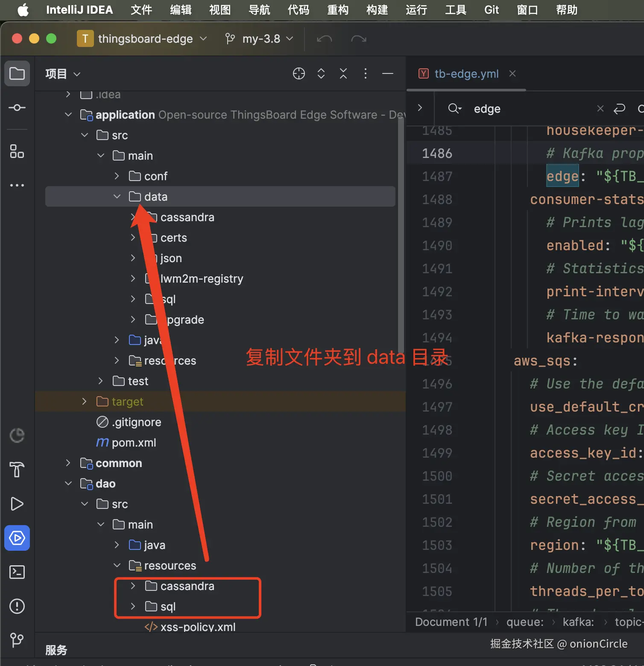Open the Commit tool window icon
This screenshot has height=666, width=644.
pyautogui.click(x=17, y=108)
